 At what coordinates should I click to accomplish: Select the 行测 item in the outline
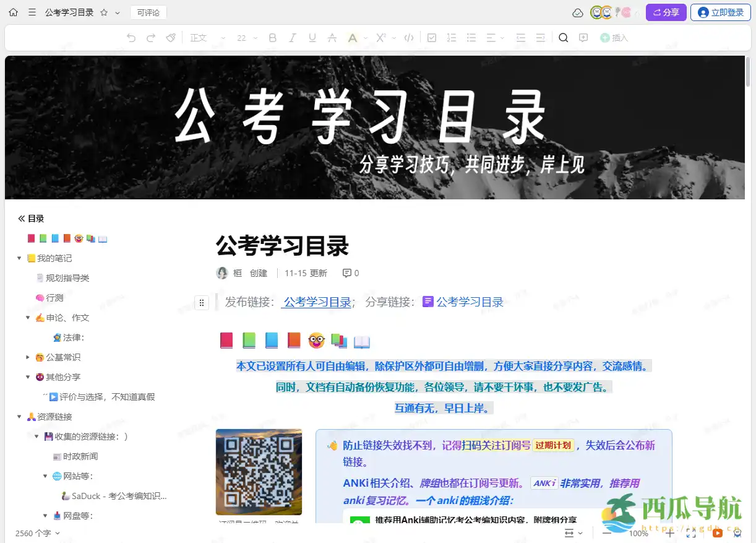coord(54,297)
